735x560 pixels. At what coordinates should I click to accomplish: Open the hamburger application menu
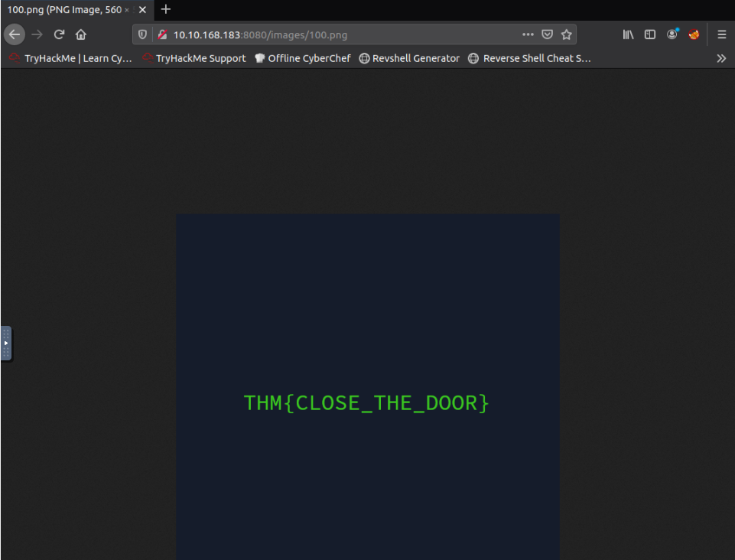(x=722, y=34)
